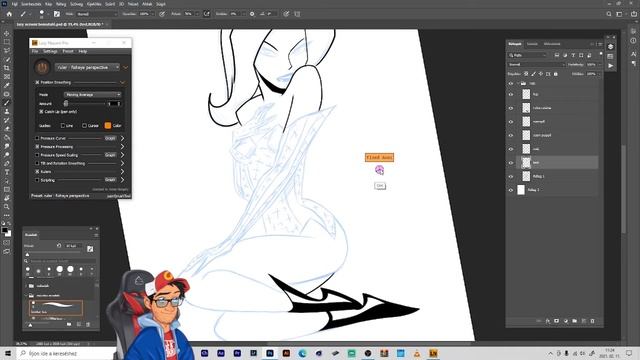Screen dimensions: 640x360
Task: Open the brush settings panel icon
Action: coord(57,14)
